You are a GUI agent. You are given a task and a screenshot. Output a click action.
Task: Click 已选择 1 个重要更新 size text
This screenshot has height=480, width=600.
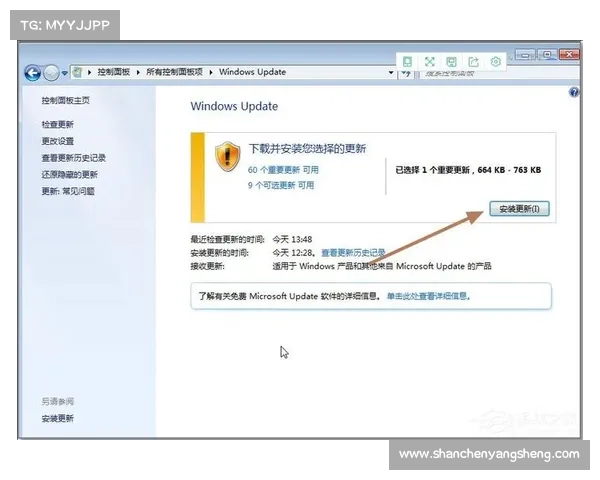[468, 170]
